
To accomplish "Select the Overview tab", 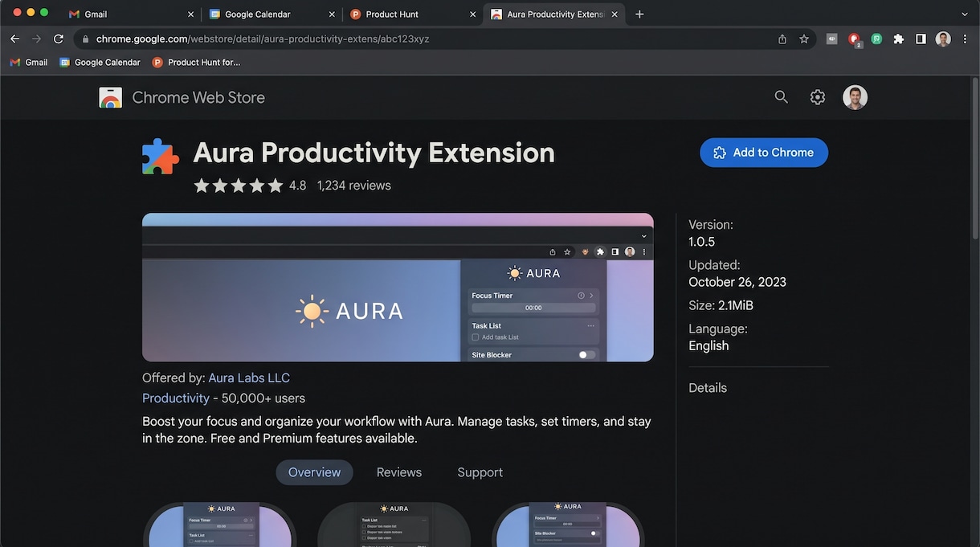I will (314, 472).
